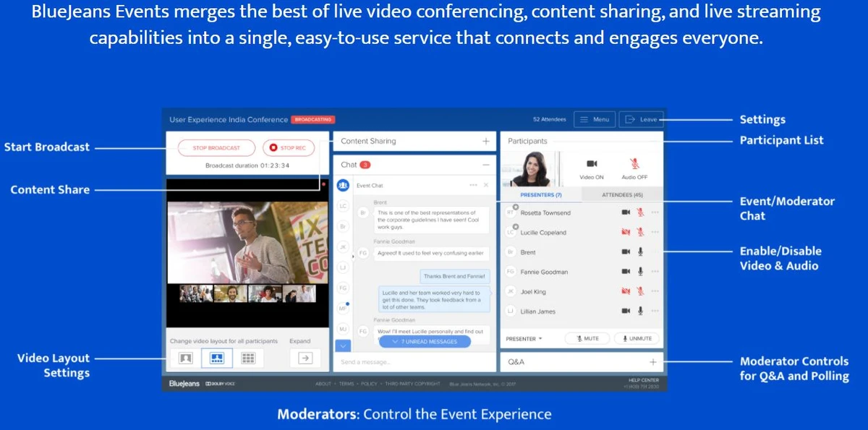Toggle Joel King's muted microphone
The image size is (868, 430).
639,291
